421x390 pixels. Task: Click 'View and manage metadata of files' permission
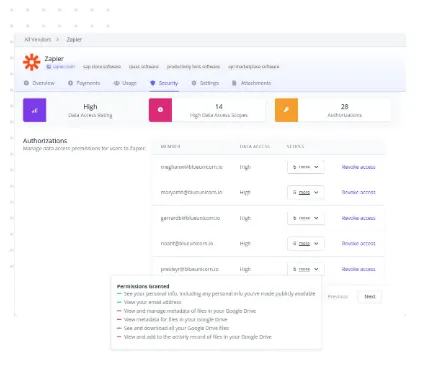point(190,311)
